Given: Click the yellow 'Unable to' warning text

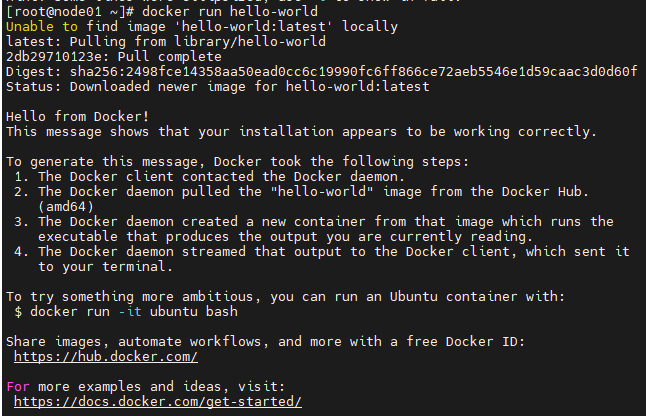Looking at the screenshot, I should point(39,25).
